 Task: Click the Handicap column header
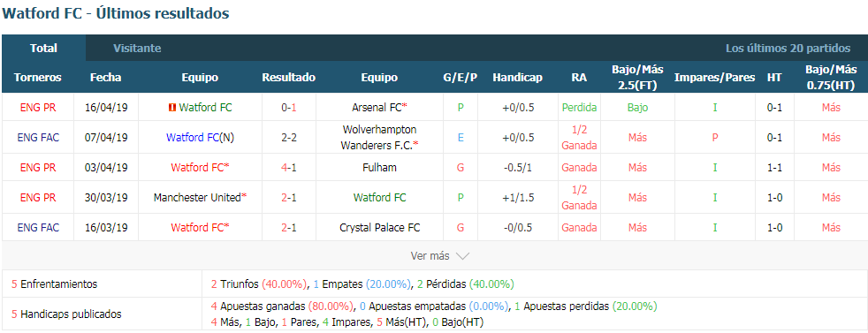point(518,78)
